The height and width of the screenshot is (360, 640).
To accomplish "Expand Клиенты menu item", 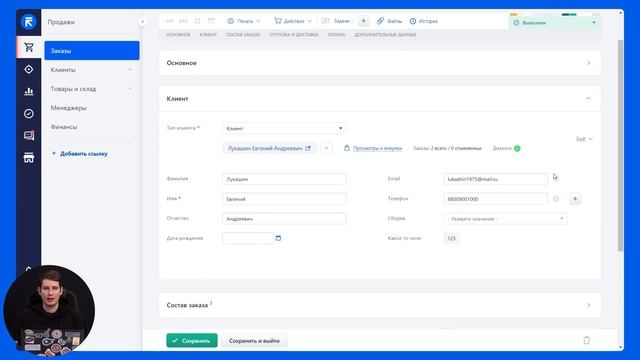I will click(92, 70).
